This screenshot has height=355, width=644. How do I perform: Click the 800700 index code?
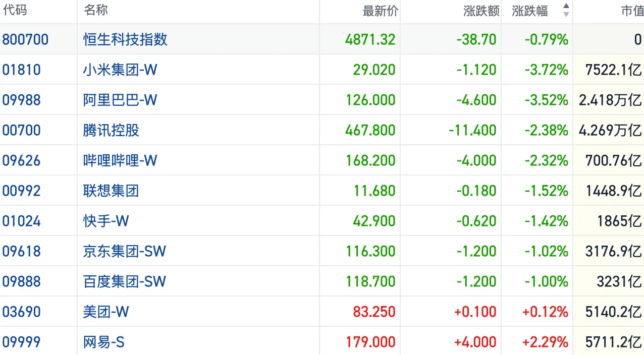point(25,39)
